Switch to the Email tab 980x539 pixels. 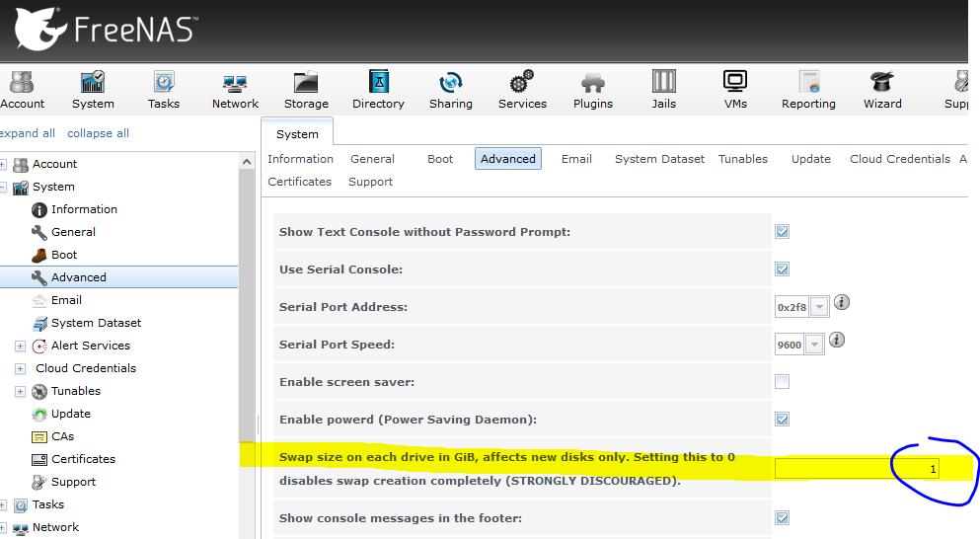click(x=576, y=159)
